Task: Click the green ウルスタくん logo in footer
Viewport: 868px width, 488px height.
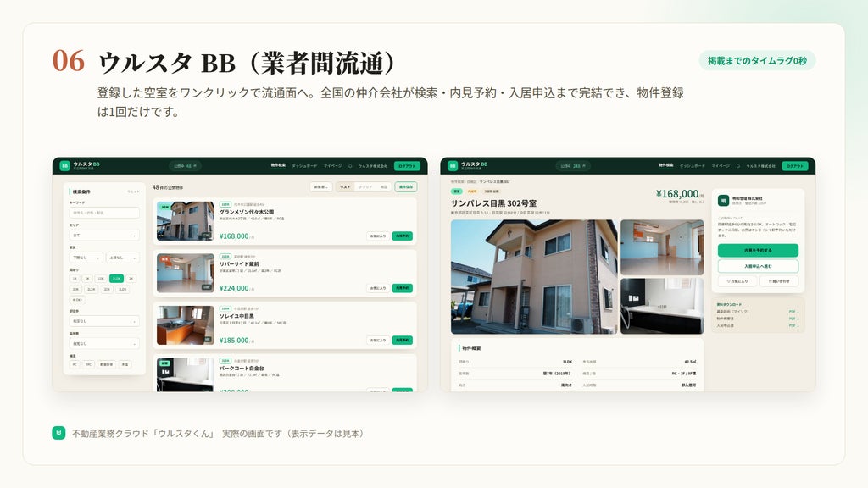Action: (x=58, y=433)
